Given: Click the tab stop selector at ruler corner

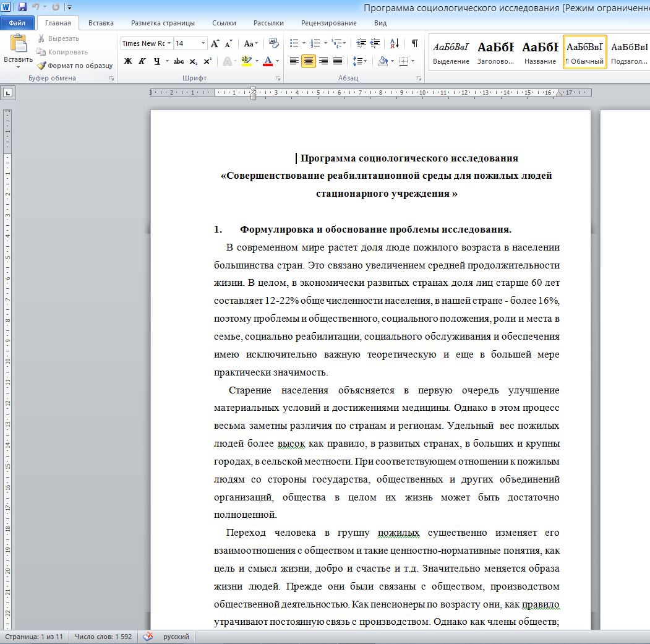Looking at the screenshot, I should [x=8, y=93].
